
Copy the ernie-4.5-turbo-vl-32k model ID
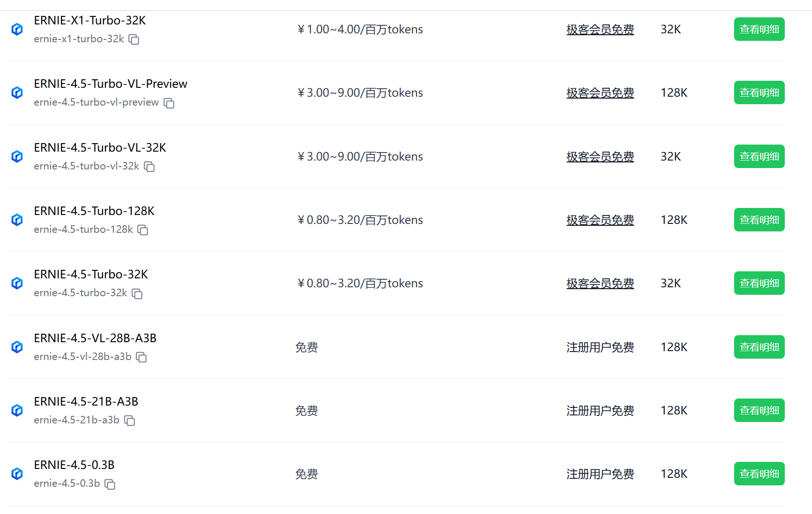click(150, 167)
